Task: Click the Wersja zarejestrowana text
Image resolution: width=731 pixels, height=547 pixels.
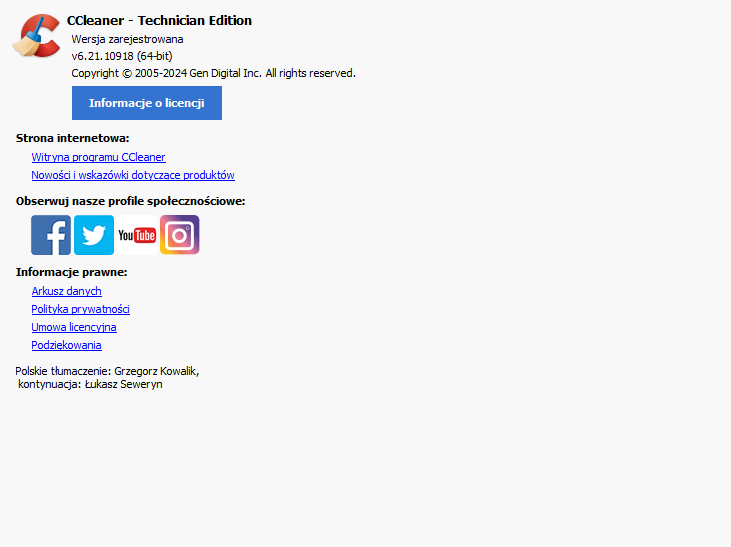Action: [x=127, y=39]
